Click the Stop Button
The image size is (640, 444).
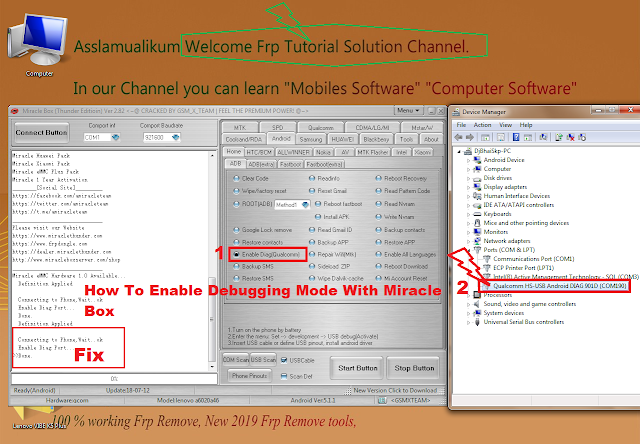(414, 368)
